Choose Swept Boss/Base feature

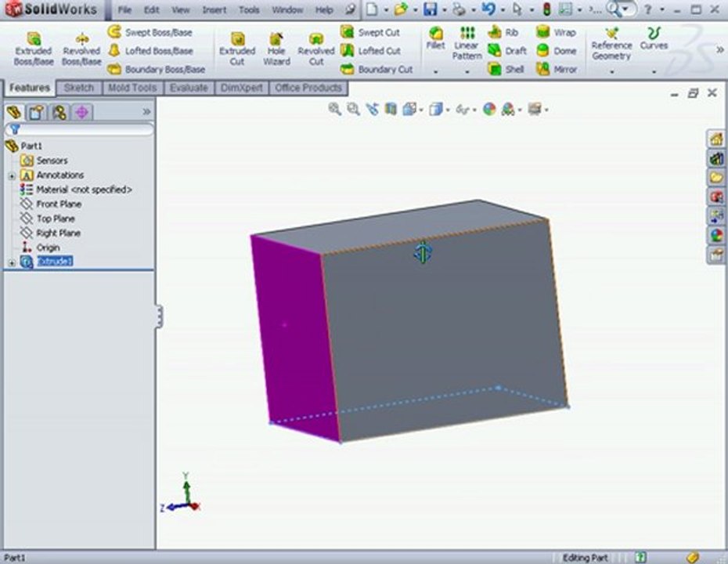150,32
